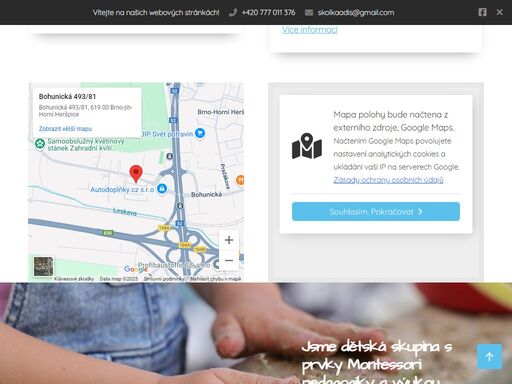Image resolution: width=512 pixels, height=384 pixels.
Task: Open Zobrazit větší mapu link
Action: click(65, 129)
